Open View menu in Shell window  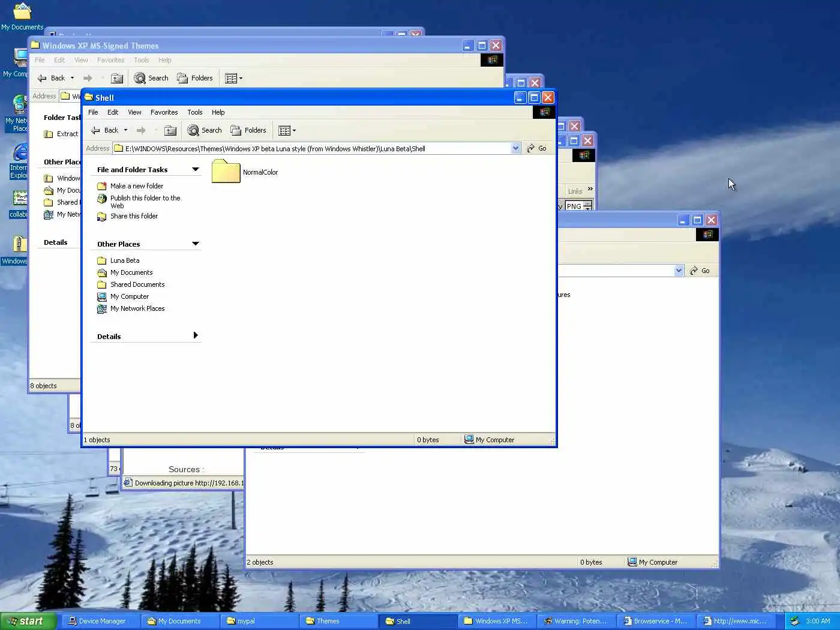(134, 112)
